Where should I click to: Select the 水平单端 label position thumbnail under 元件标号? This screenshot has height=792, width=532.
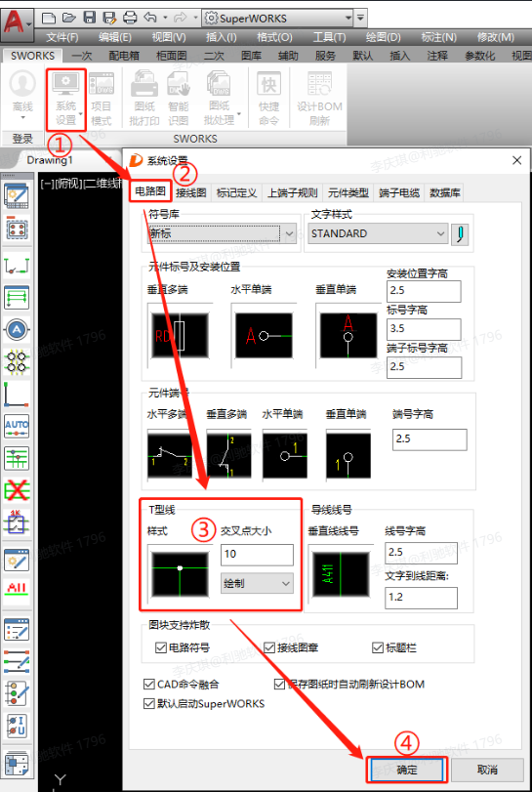tap(264, 335)
